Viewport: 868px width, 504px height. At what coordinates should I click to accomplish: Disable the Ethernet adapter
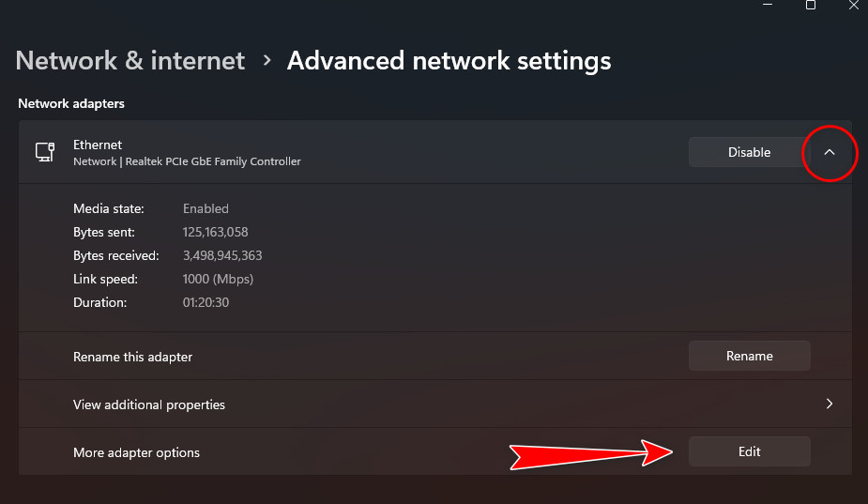[749, 152]
